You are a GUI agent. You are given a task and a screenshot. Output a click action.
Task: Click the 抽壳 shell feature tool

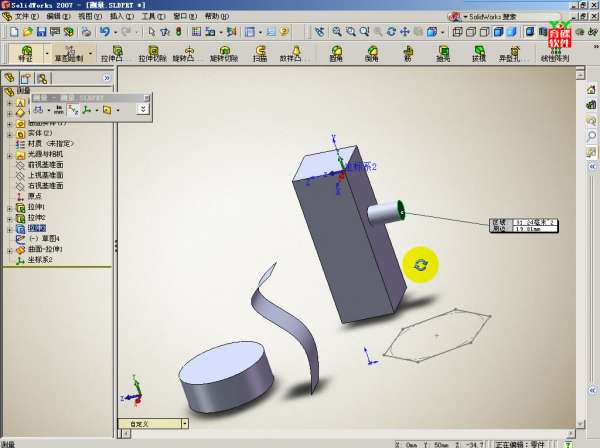pos(443,53)
